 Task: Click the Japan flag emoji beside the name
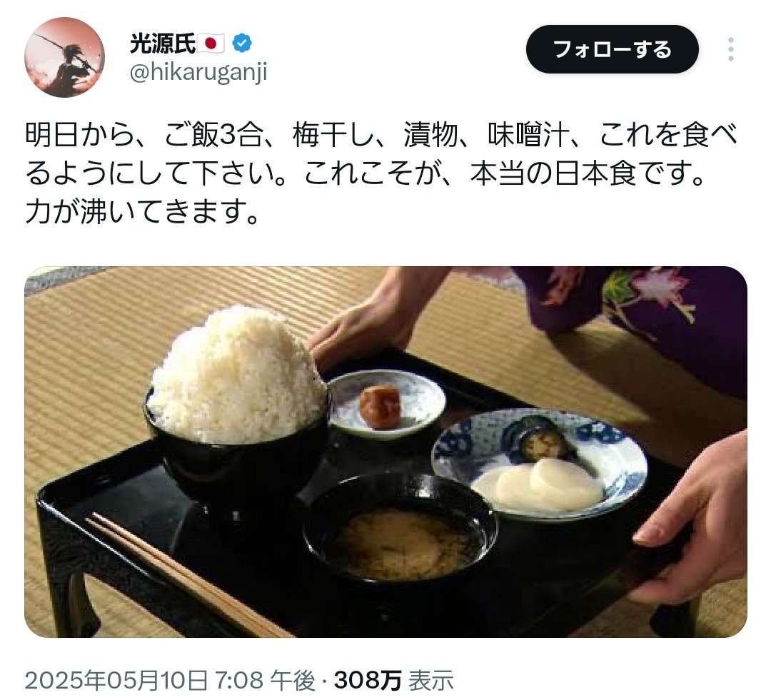tap(211, 44)
